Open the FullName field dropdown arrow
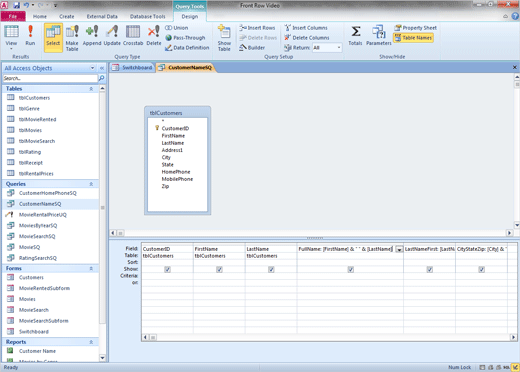 (x=399, y=249)
